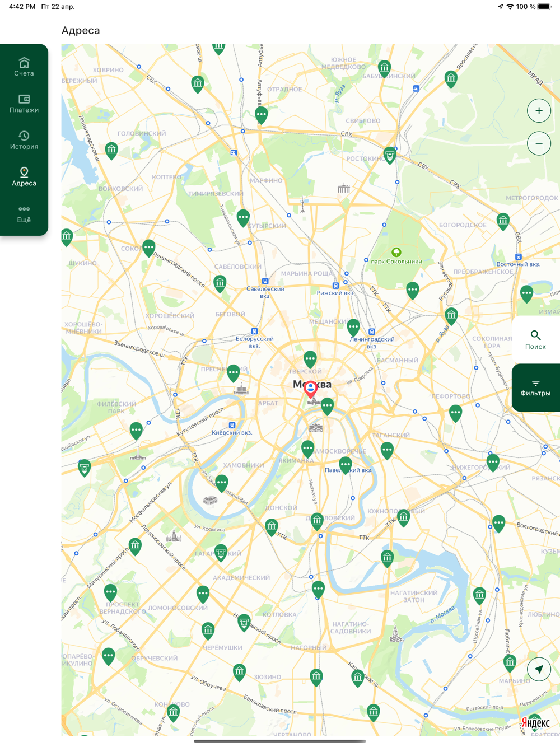Select bank branch pin at Черёмушки

click(208, 632)
